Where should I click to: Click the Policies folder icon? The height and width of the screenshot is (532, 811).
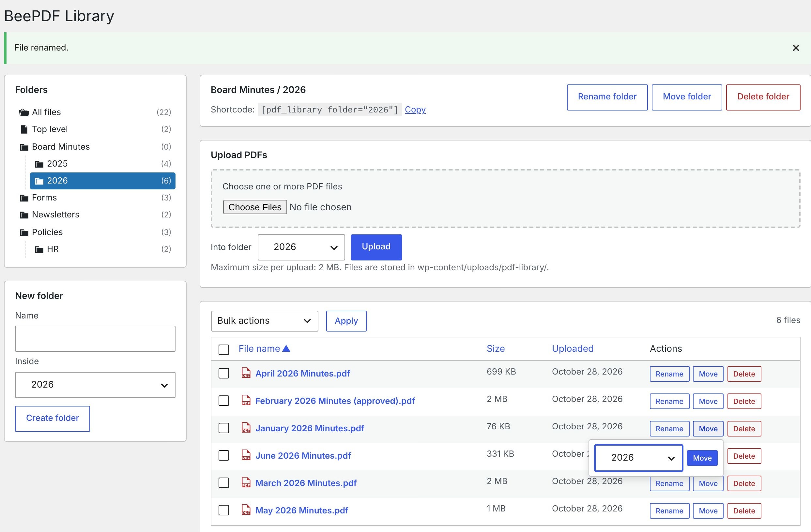(x=24, y=232)
